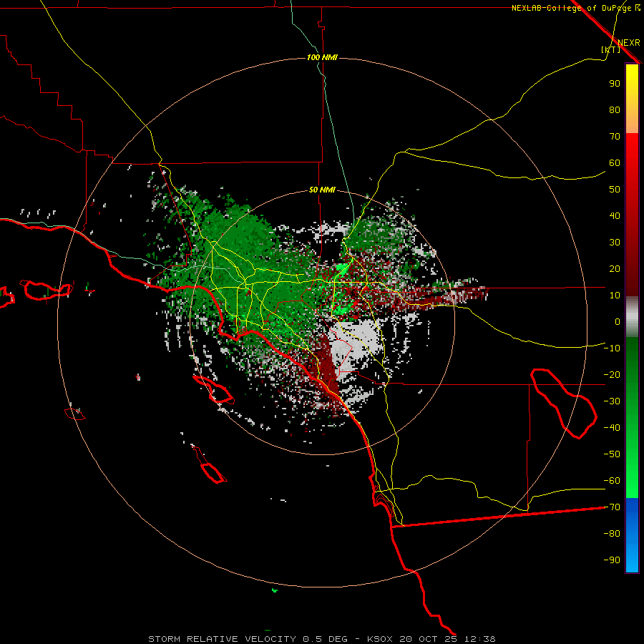The width and height of the screenshot is (644, 644).
Task: Click the -90 knot scale value
Action: click(x=612, y=560)
